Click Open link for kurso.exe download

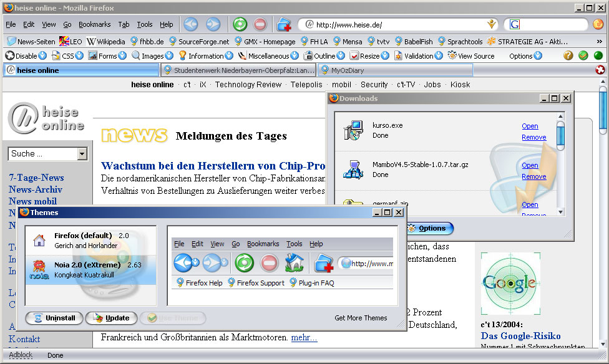click(530, 126)
